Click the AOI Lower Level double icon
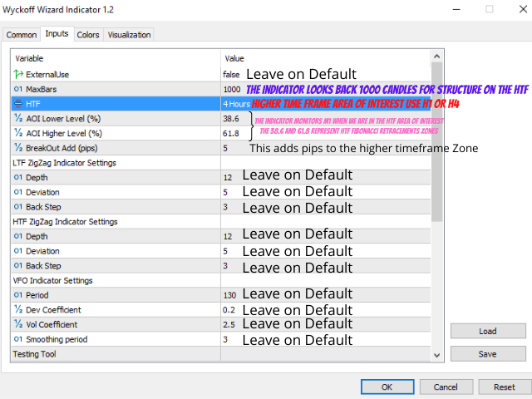 (x=18, y=119)
